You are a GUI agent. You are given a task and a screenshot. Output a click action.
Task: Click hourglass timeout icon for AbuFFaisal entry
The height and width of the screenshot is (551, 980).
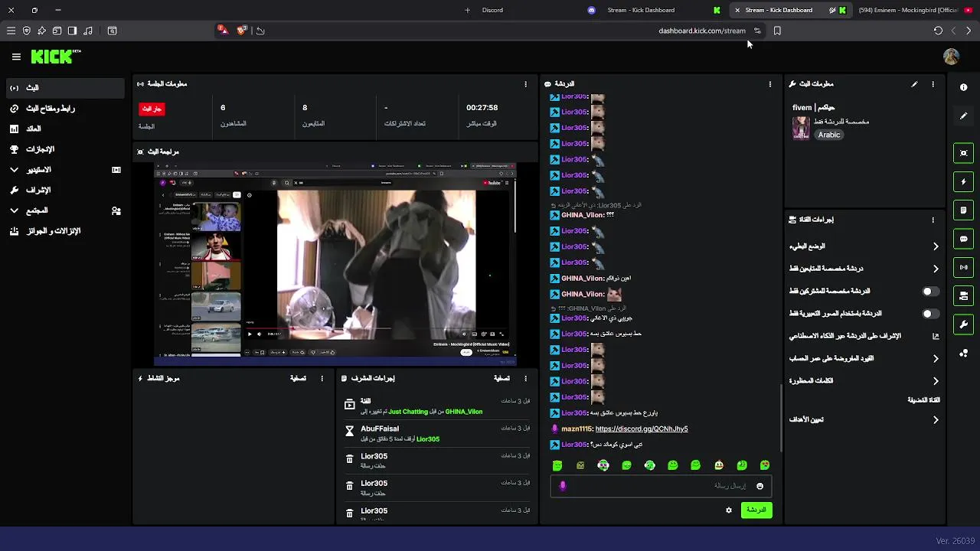(350, 433)
